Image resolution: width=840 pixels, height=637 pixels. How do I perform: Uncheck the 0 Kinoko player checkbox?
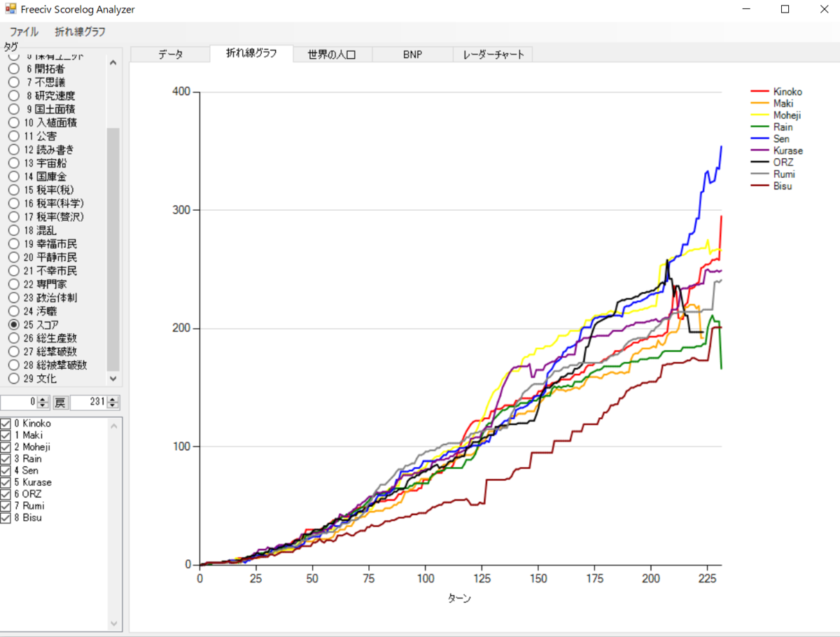coord(6,423)
